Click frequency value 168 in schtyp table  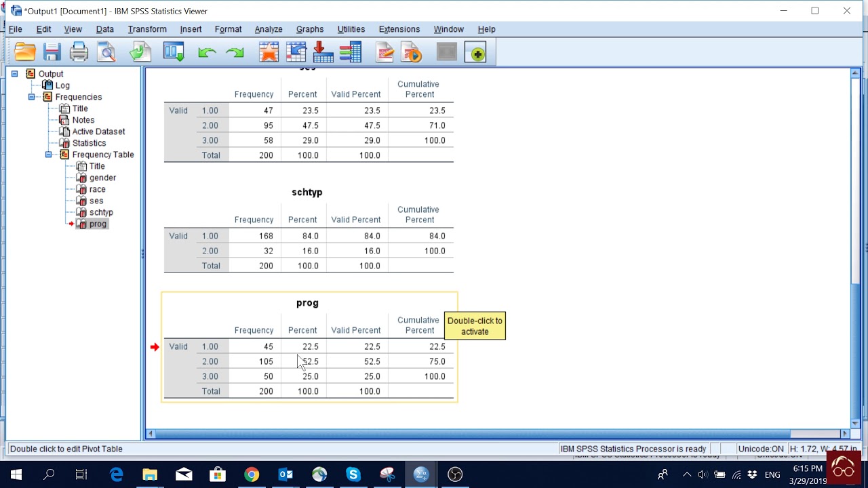pyautogui.click(x=266, y=236)
